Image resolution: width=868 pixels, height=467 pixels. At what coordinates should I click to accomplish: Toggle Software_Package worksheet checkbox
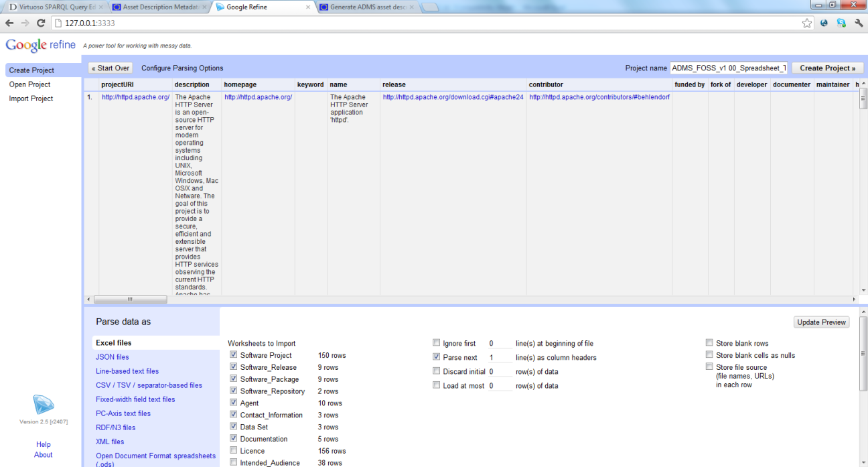[233, 379]
